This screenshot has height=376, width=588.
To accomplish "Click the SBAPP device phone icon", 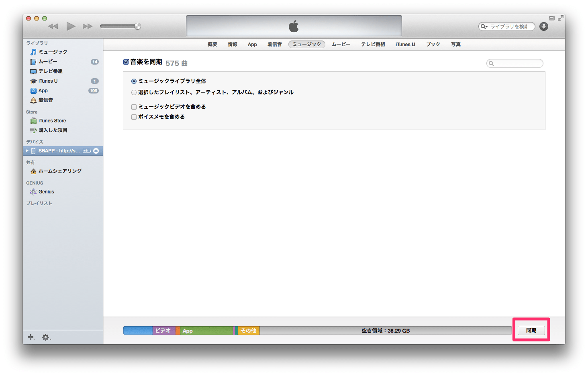I will pos(33,151).
